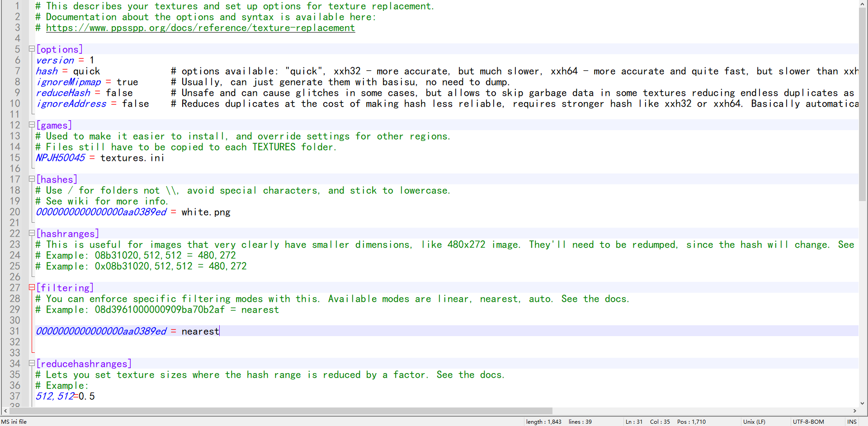The image size is (868, 426).
Task: Click the Unix (LF) line ending status entry
Action: 754,421
